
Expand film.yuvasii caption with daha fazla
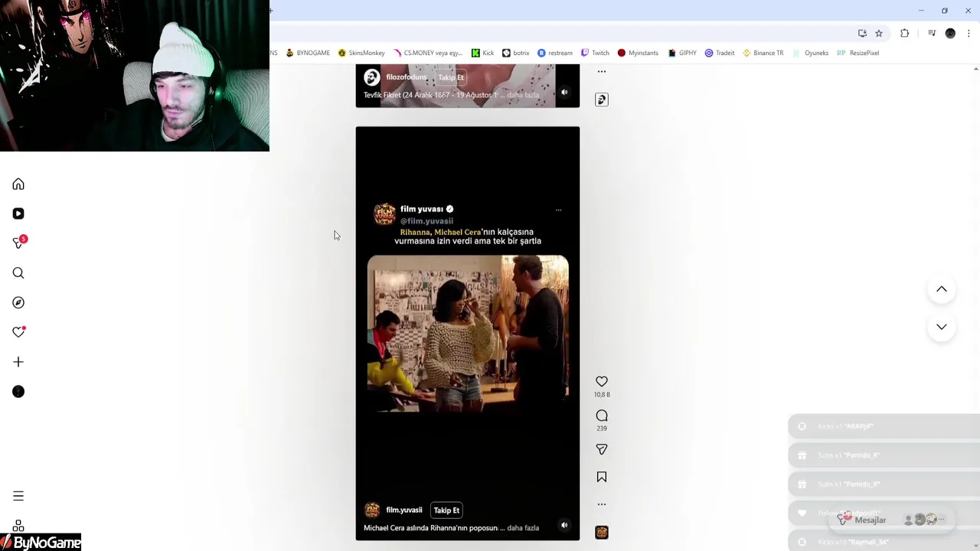523,528
